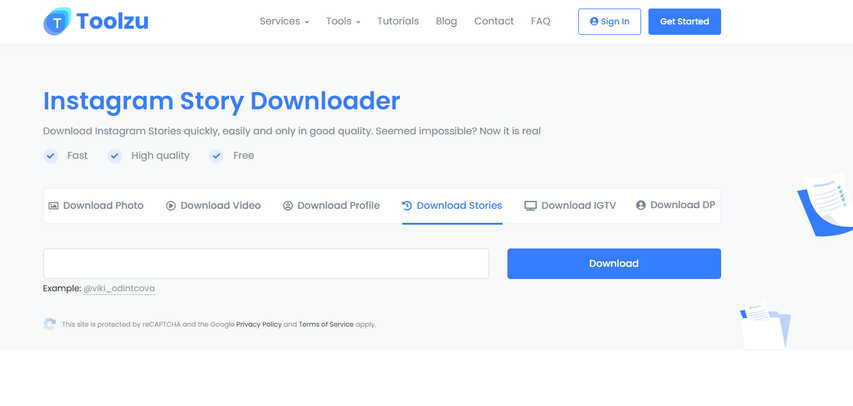Open the Tutorials page
853x406 pixels.
click(398, 21)
